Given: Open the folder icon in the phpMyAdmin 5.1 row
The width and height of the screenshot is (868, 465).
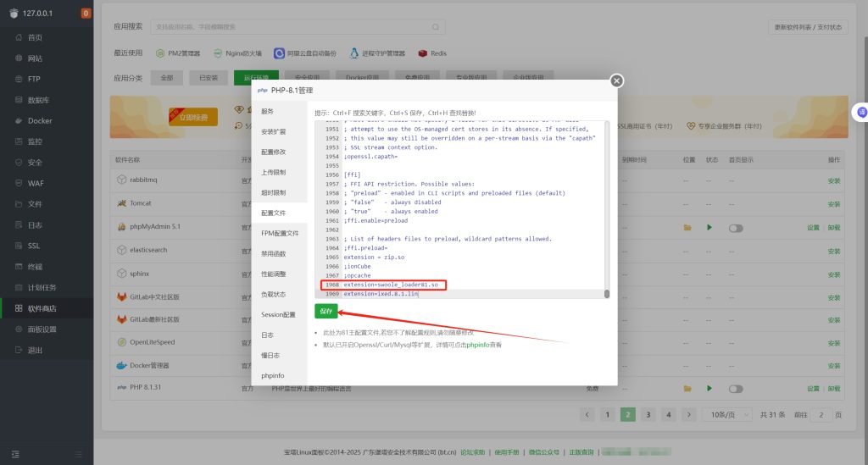Looking at the screenshot, I should pos(687,227).
